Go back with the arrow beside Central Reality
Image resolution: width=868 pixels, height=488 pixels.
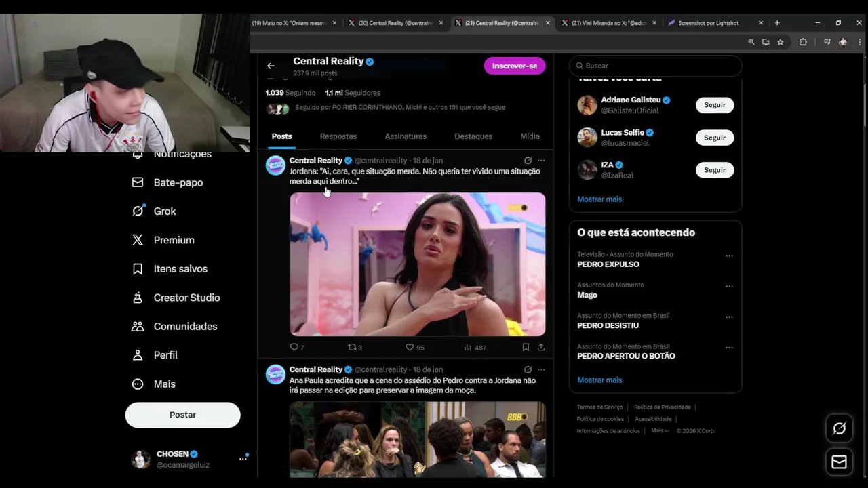click(x=271, y=66)
